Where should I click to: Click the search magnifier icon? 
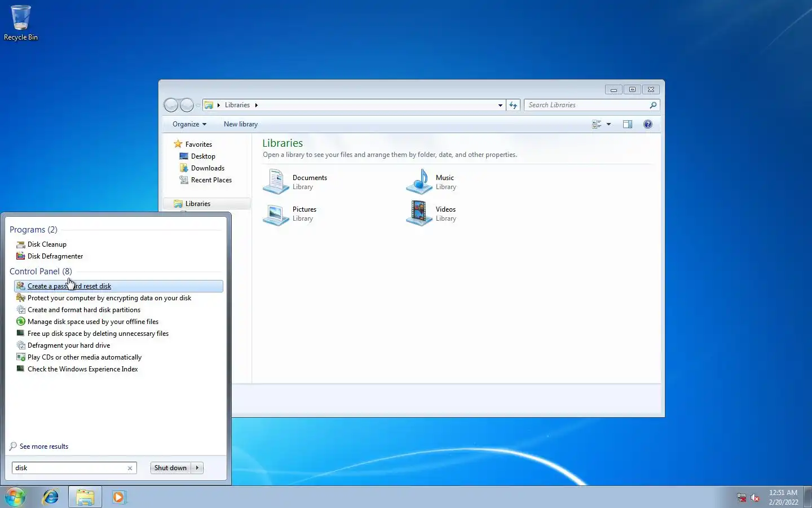[x=653, y=105]
